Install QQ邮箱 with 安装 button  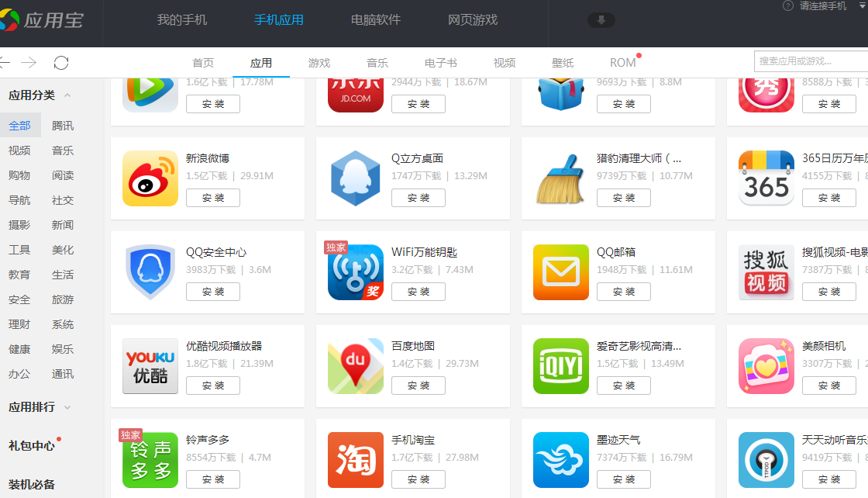click(x=624, y=292)
